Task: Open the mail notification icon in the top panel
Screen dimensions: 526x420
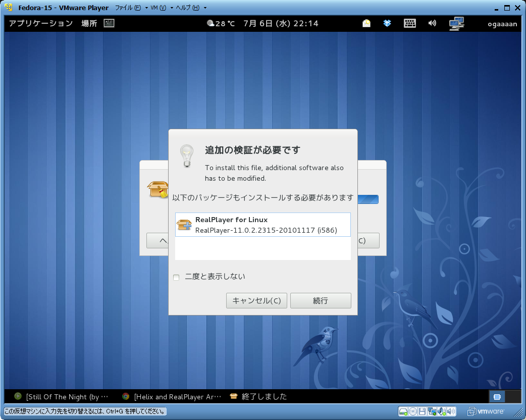Action: (x=366, y=23)
